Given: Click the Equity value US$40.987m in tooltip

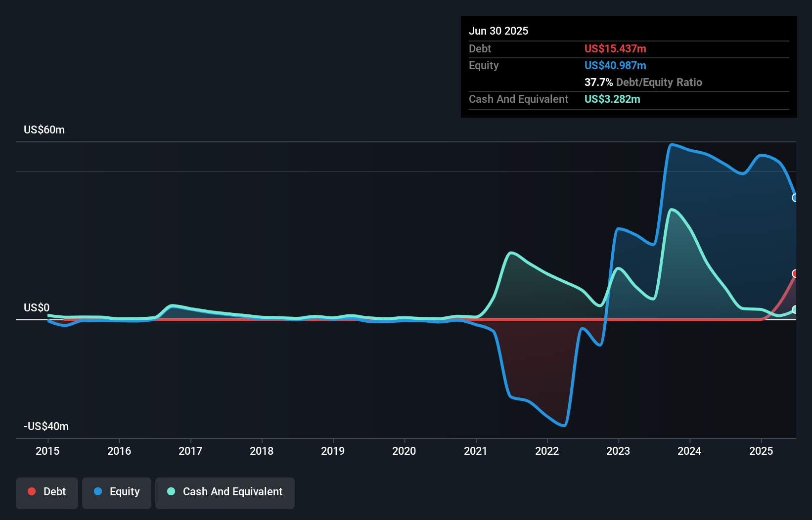Looking at the screenshot, I should pos(615,65).
